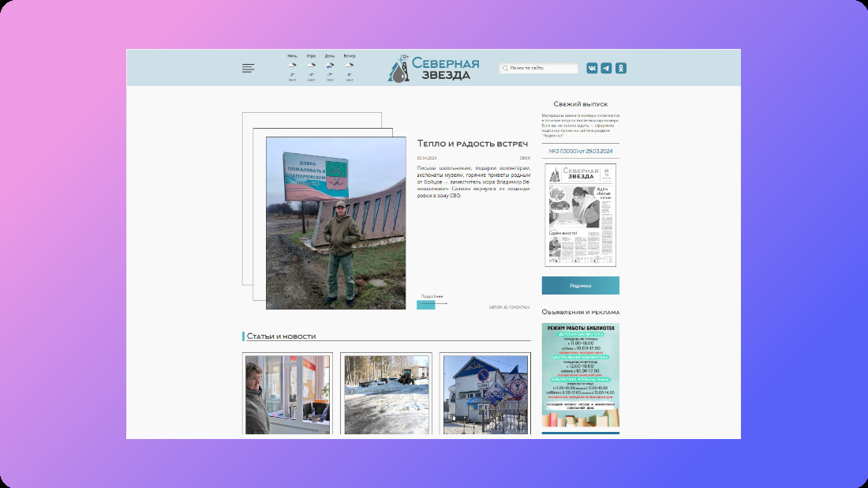Click the 'Свежий выпуск' sidebar heading
Screen dimensions: 868x488
pyautogui.click(x=580, y=104)
